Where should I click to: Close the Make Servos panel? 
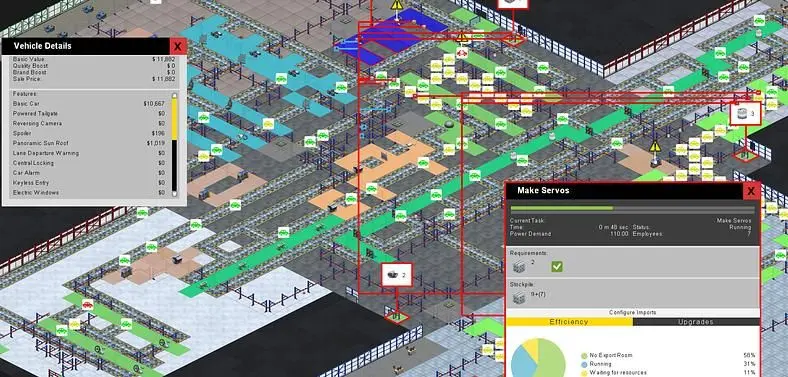click(751, 191)
